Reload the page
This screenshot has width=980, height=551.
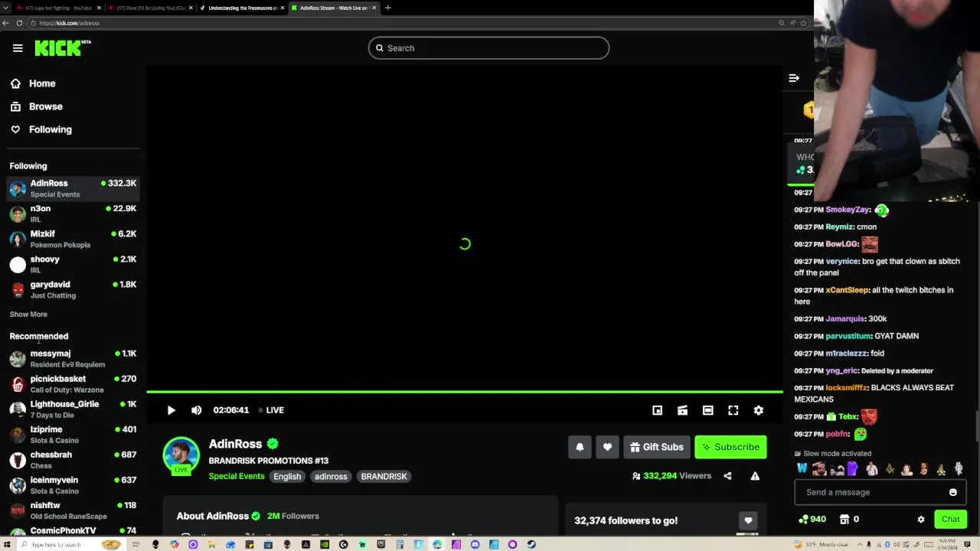click(20, 23)
